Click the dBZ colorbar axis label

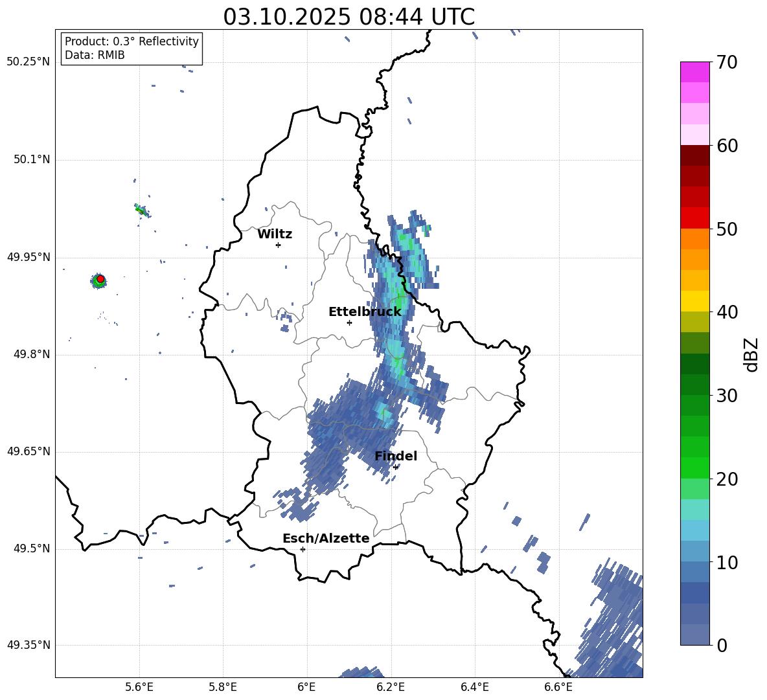pyautogui.click(x=751, y=354)
